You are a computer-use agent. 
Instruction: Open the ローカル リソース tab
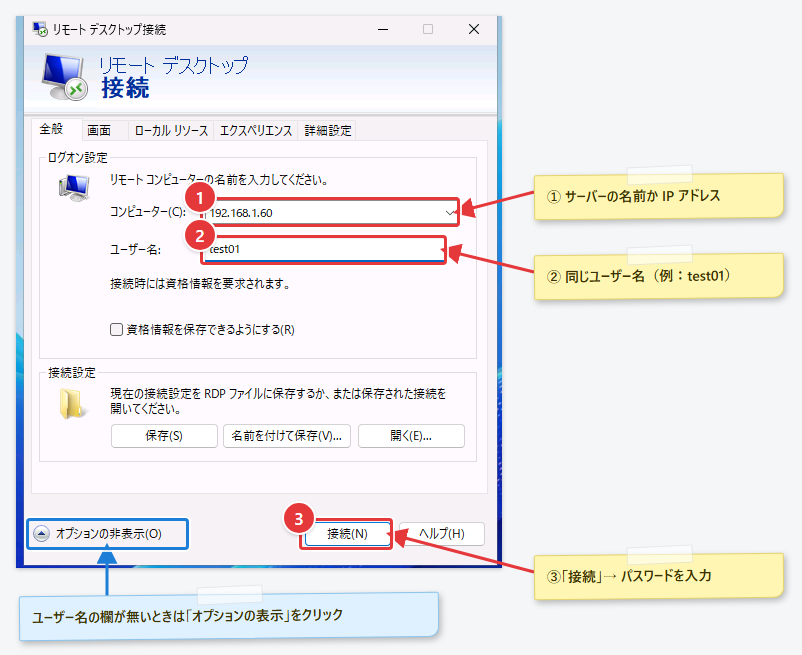point(171,131)
